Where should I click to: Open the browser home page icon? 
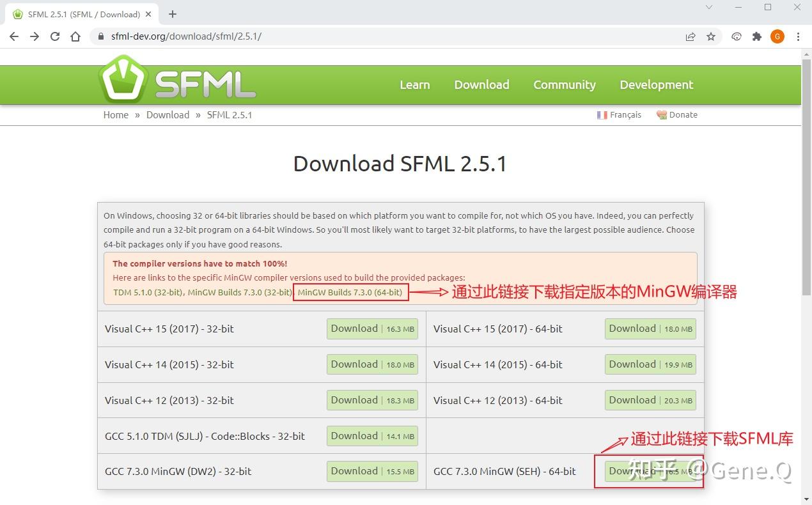tap(75, 36)
